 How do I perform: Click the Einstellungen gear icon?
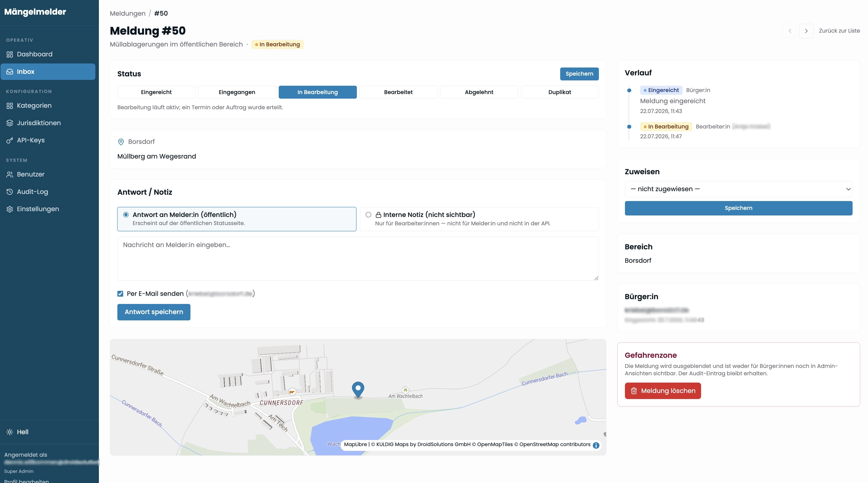coord(9,209)
